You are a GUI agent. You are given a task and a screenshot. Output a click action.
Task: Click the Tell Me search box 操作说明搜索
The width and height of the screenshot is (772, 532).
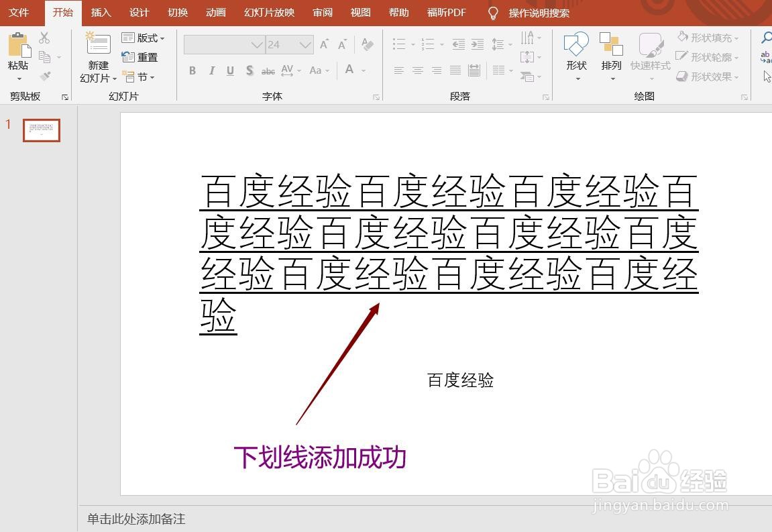coord(539,13)
